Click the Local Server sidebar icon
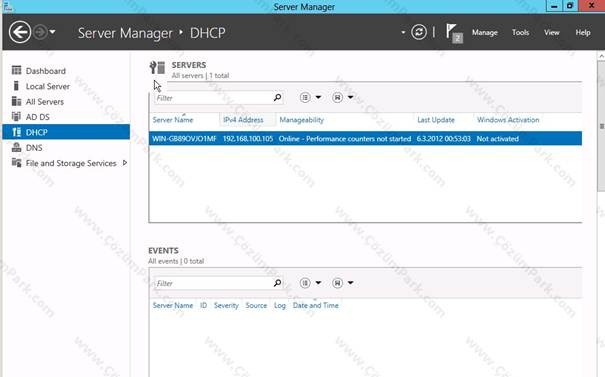605x377 pixels. [16, 86]
